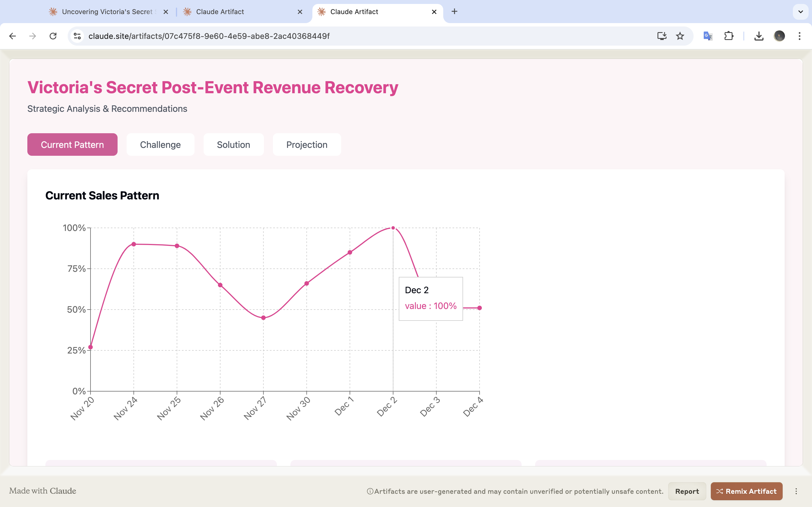Click the install app icon in address bar
The width and height of the screenshot is (812, 507).
(x=662, y=36)
